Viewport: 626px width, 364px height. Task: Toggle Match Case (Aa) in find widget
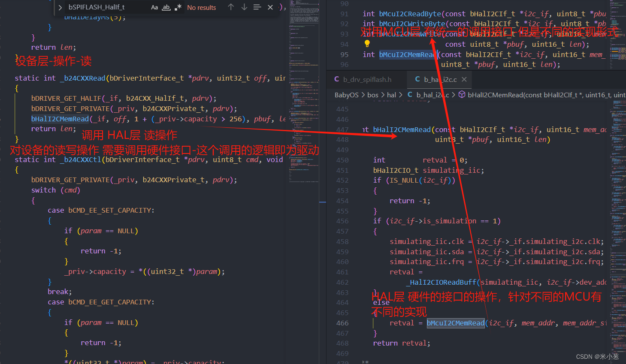tap(154, 7)
